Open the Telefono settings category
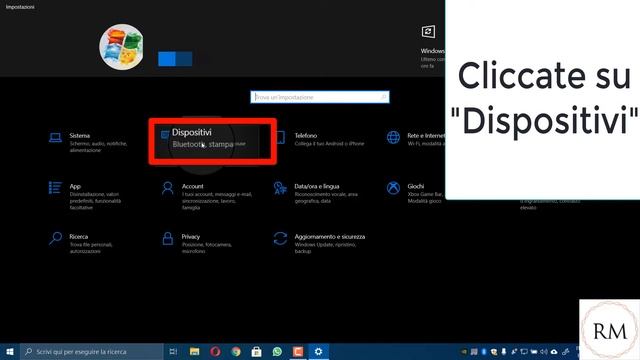Image resolution: width=640 pixels, height=360 pixels. (x=320, y=139)
